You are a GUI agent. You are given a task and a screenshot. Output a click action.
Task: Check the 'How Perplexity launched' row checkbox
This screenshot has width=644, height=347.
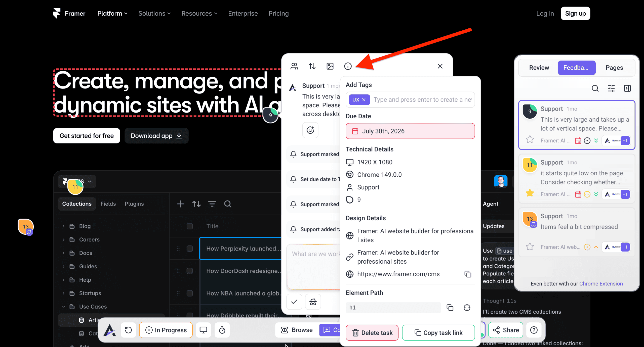[x=190, y=249]
